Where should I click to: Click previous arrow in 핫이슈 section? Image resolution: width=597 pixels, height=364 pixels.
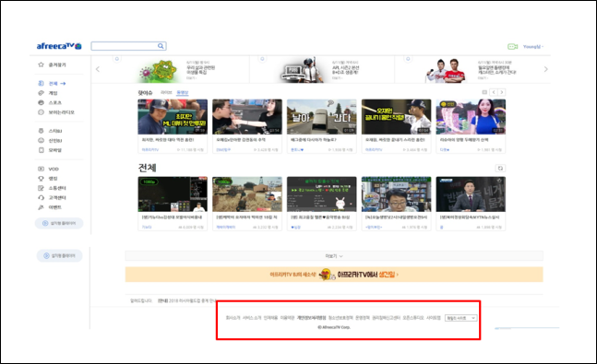click(494, 92)
